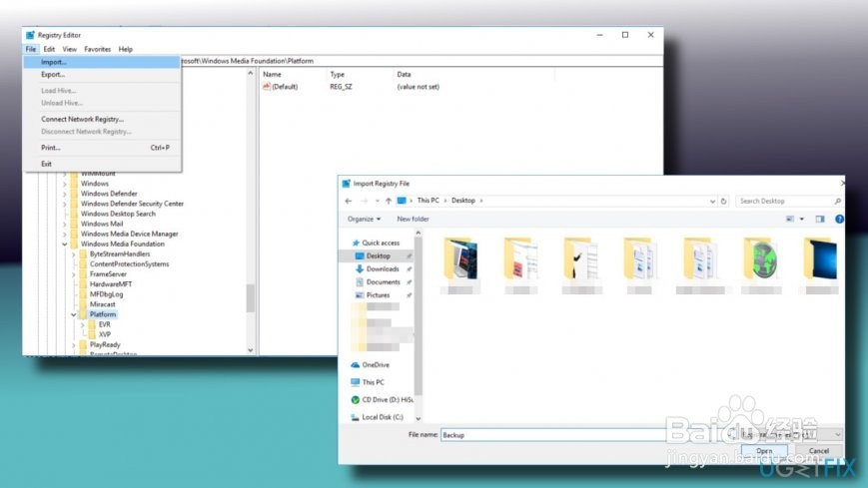Select the MFDbgLog key
868x488 pixels.
106,294
